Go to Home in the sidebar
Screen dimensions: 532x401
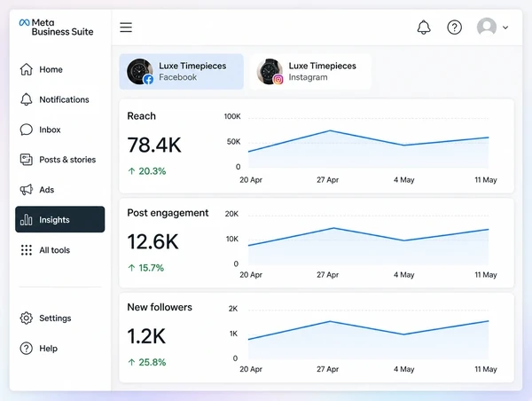pos(51,69)
